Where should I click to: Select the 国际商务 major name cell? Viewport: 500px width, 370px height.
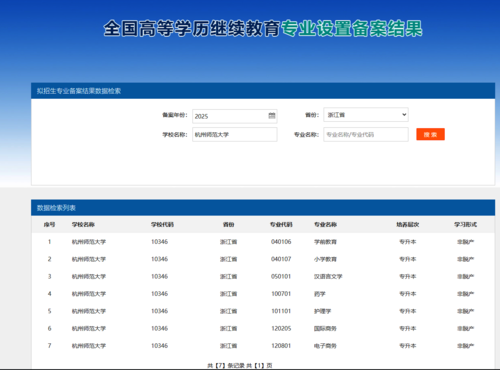pyautogui.click(x=325, y=329)
